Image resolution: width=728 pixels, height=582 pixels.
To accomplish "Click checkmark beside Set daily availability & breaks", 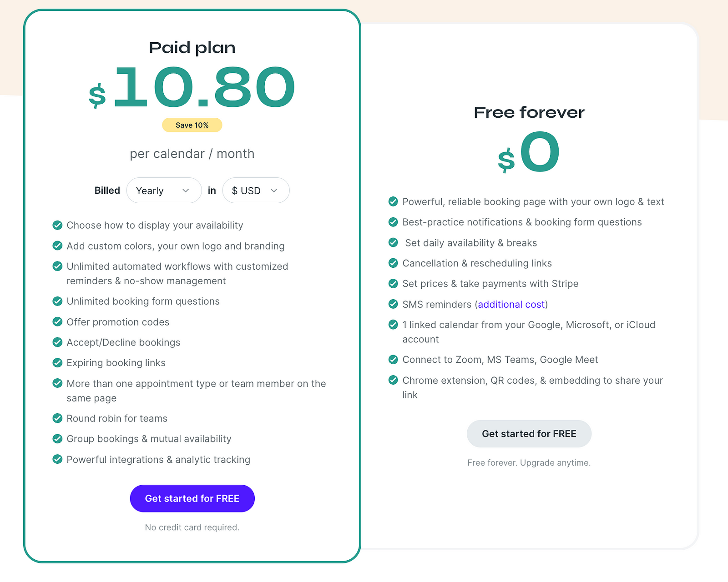I will 393,243.
